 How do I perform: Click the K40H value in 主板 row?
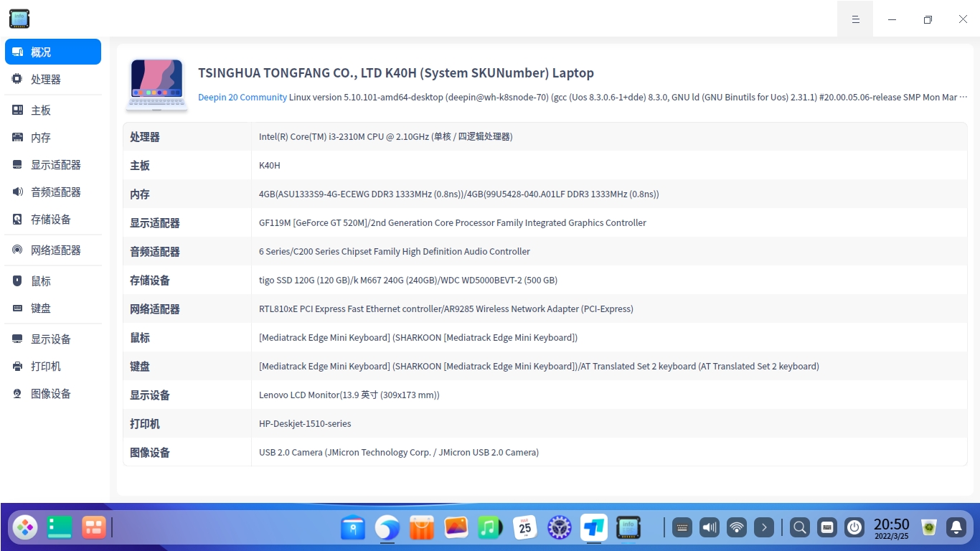pos(270,165)
